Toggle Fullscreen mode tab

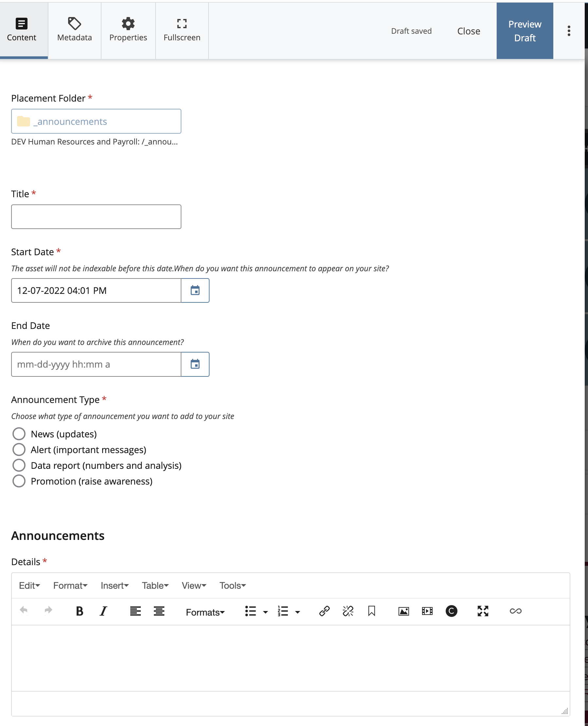[x=182, y=30]
